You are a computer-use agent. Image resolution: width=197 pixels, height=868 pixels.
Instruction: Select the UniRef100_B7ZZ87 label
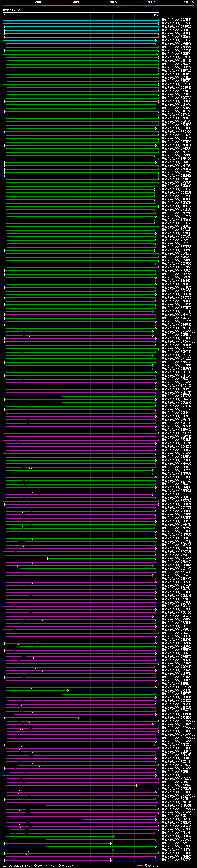coord(177,501)
